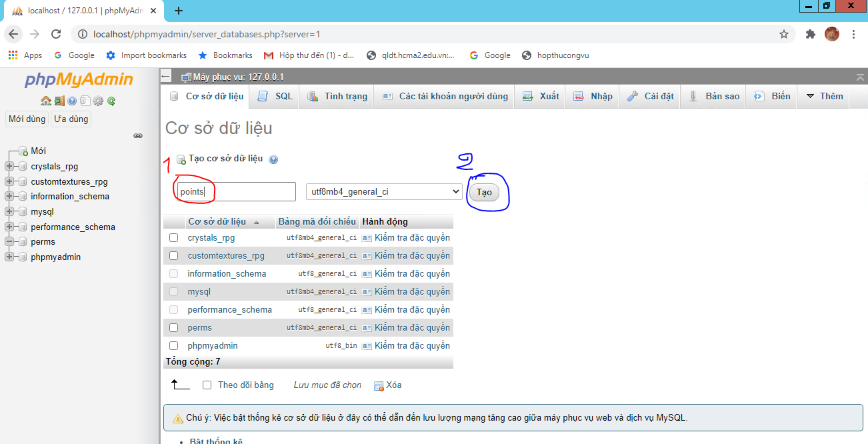
Task: Open the Xuất export tab
Action: 541,96
